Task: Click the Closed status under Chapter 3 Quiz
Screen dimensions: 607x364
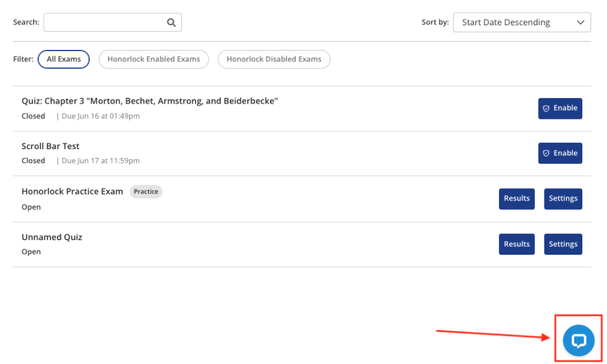Action: pos(34,116)
